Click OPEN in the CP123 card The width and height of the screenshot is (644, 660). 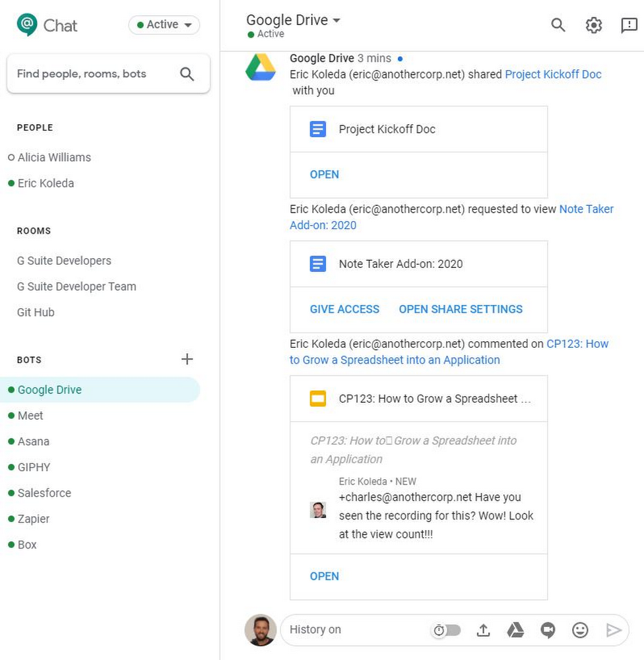(x=324, y=576)
